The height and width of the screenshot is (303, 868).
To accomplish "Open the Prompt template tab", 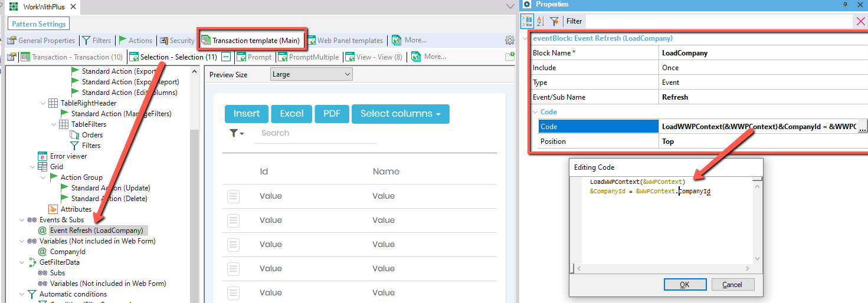I will [254, 57].
